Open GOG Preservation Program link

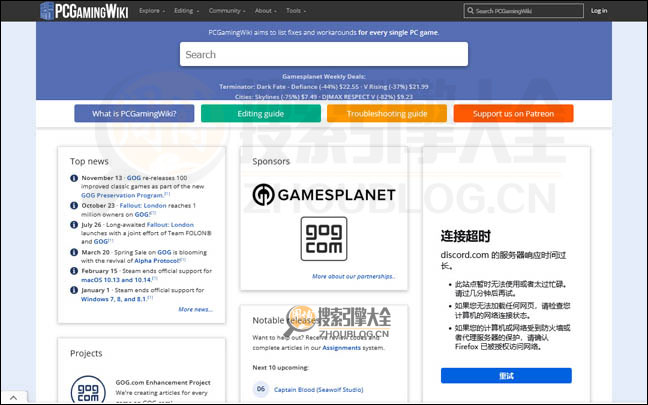tap(122, 195)
